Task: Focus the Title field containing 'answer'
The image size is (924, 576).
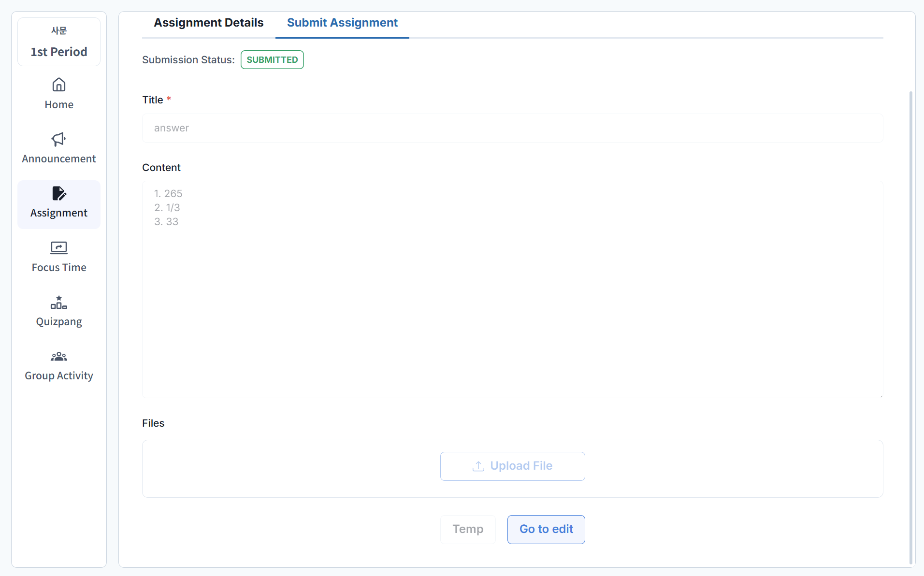Action: tap(512, 128)
